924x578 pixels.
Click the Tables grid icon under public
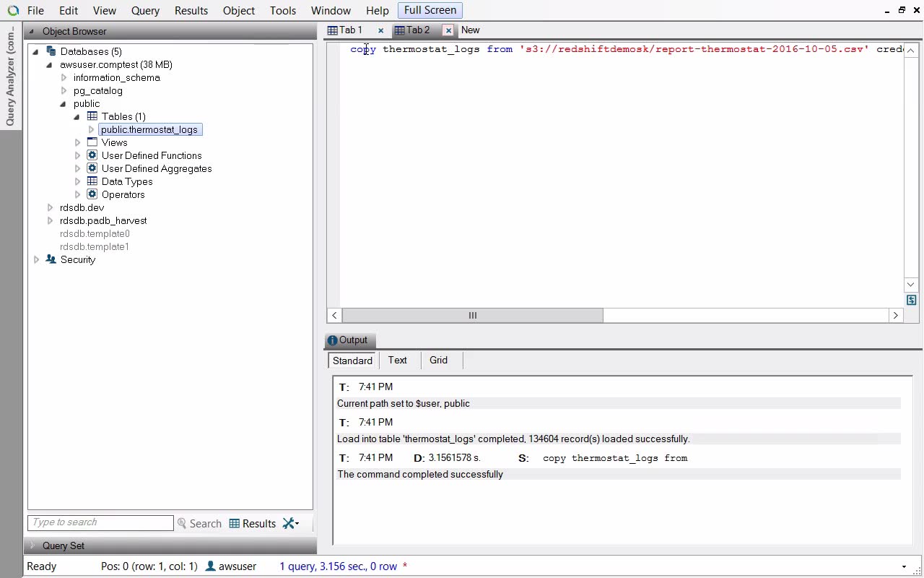tap(92, 116)
